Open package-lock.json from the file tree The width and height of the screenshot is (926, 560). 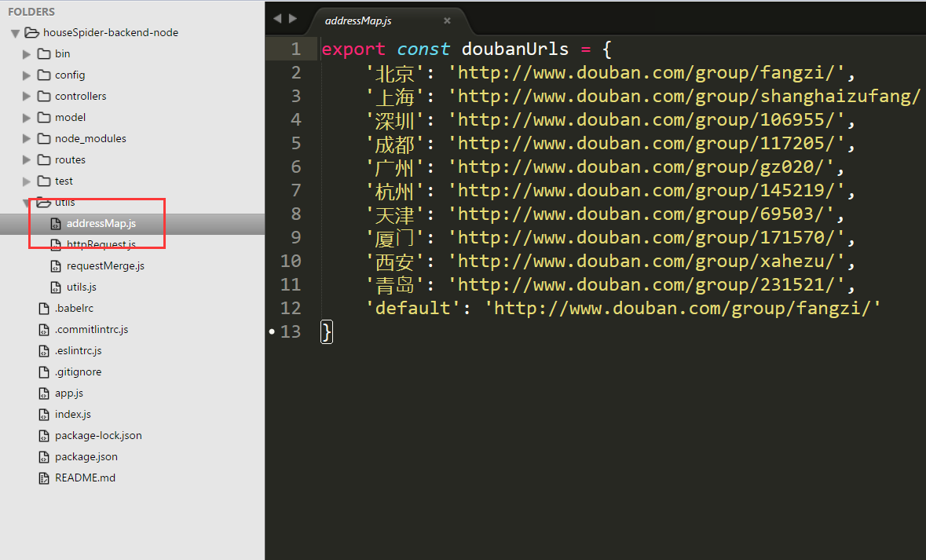[98, 436]
